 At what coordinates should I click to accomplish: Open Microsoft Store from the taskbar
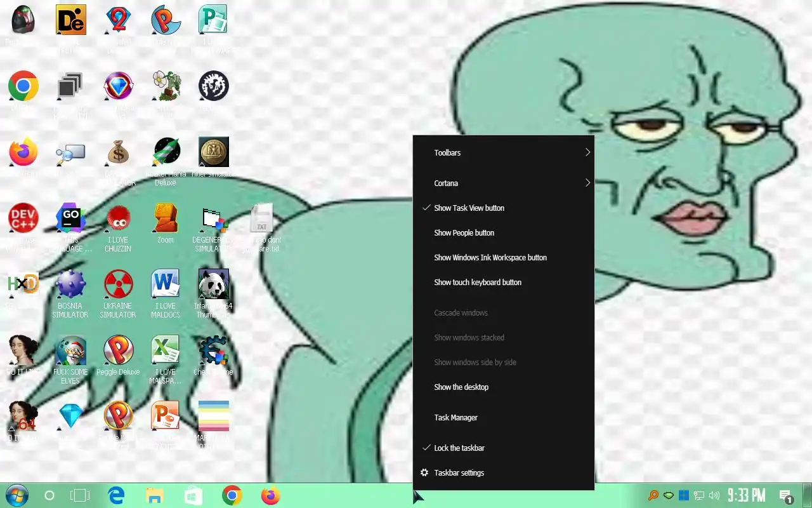coord(193,495)
